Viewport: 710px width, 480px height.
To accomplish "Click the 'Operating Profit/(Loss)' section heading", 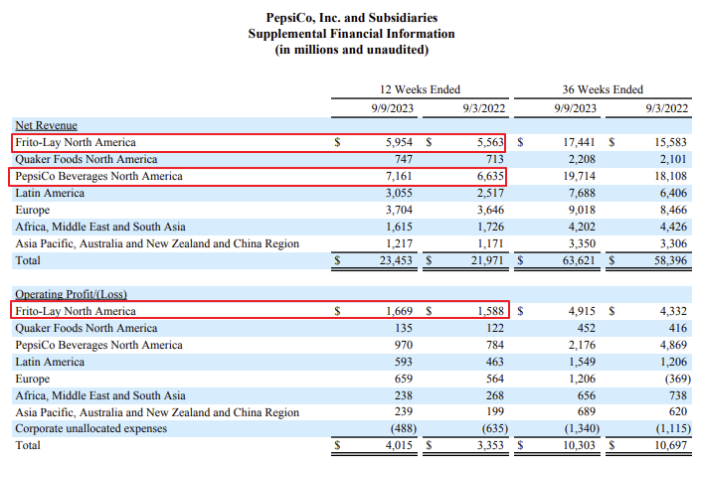I will pyautogui.click(x=71, y=294).
